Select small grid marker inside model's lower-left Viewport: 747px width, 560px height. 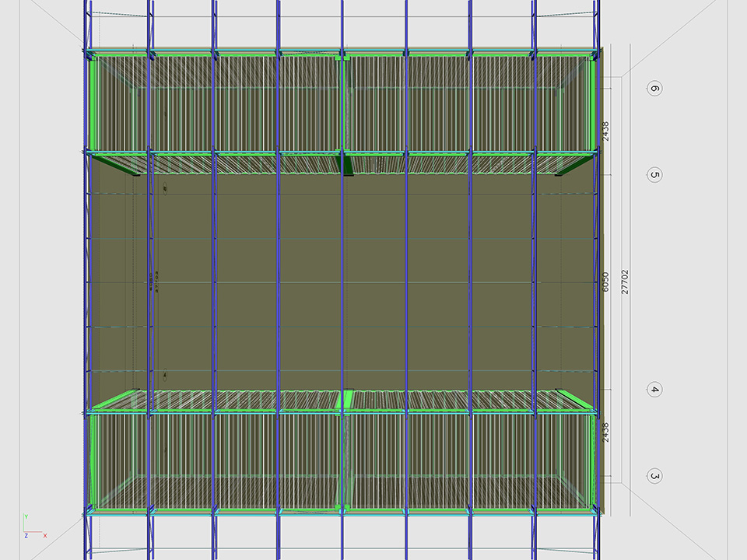coord(165,376)
